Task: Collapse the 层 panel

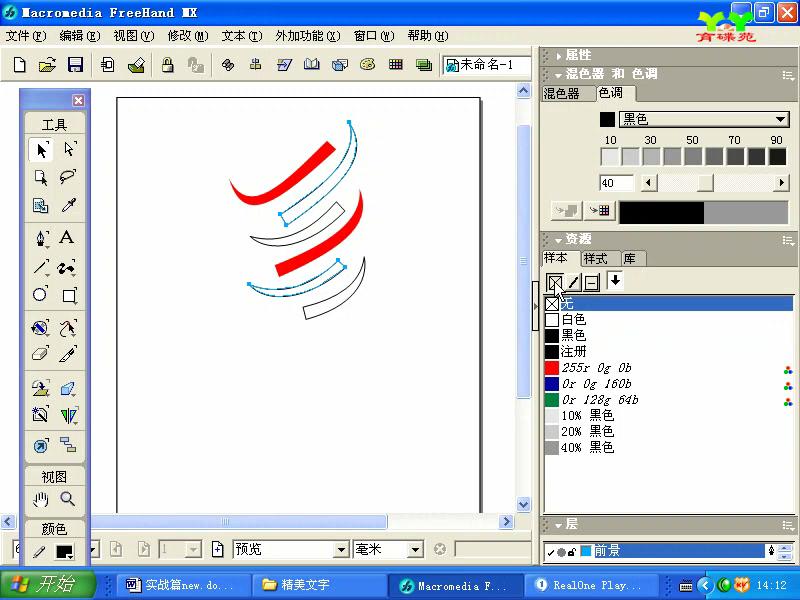Action: point(559,525)
